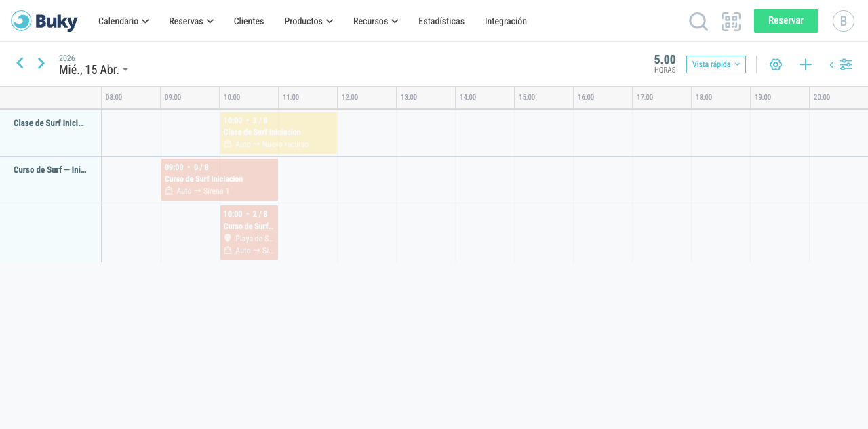
Task: Go to next day arrow
Action: (41, 63)
